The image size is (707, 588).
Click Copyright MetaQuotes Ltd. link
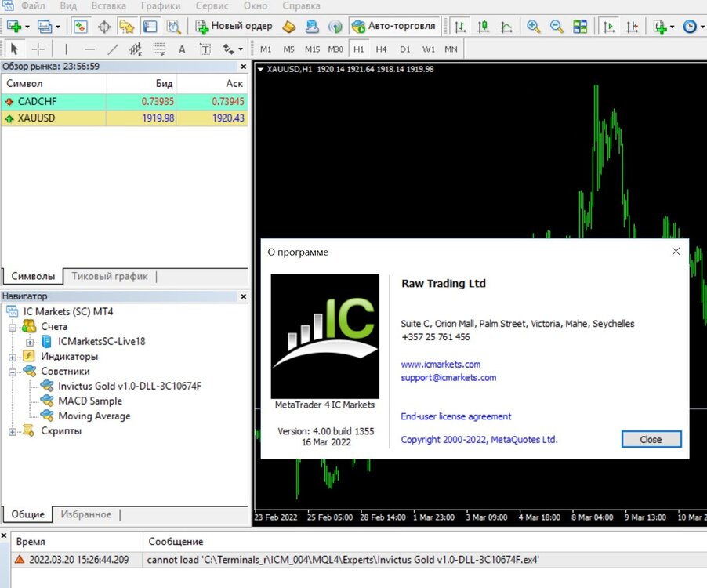click(479, 439)
